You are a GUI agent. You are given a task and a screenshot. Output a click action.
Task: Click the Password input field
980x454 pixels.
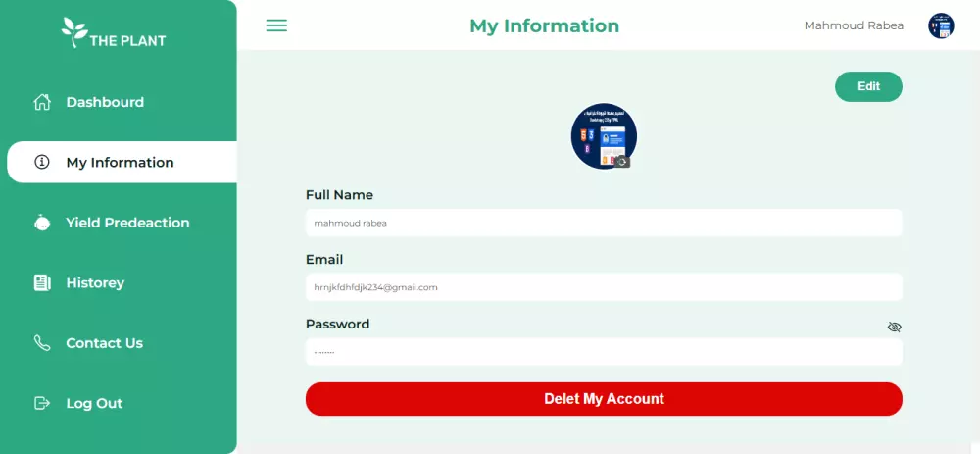(604, 352)
